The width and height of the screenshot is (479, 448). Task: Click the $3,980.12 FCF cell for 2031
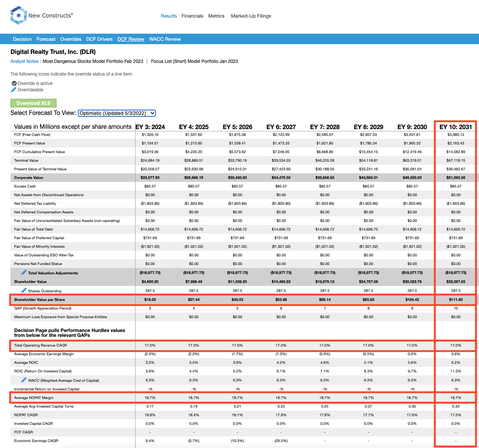[456, 135]
